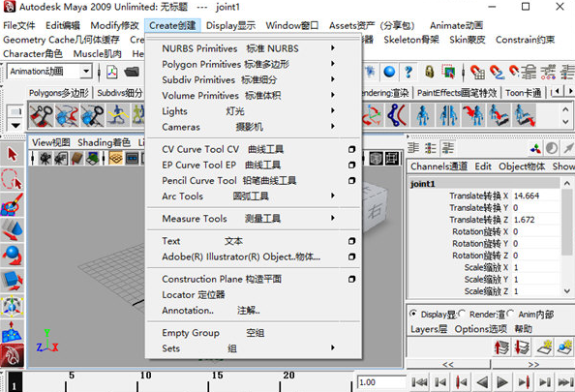Click the red Maya logo tool box

13,355
